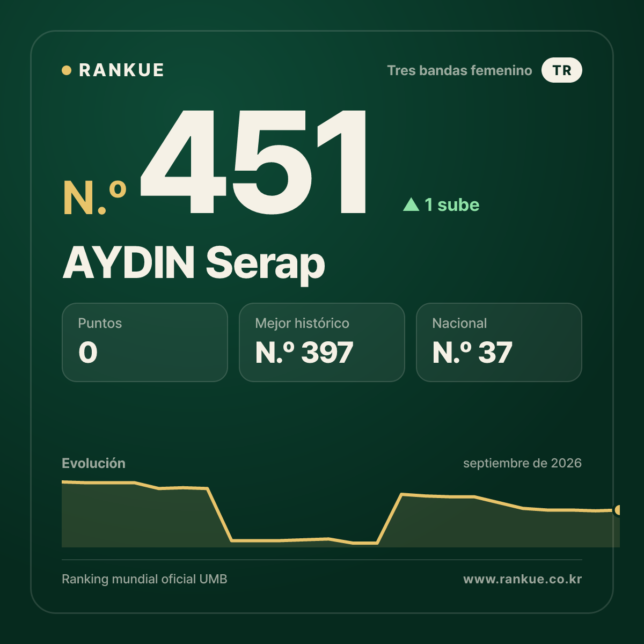
Task: Click the 'septiembre de 2026' date label
Action: [522, 463]
